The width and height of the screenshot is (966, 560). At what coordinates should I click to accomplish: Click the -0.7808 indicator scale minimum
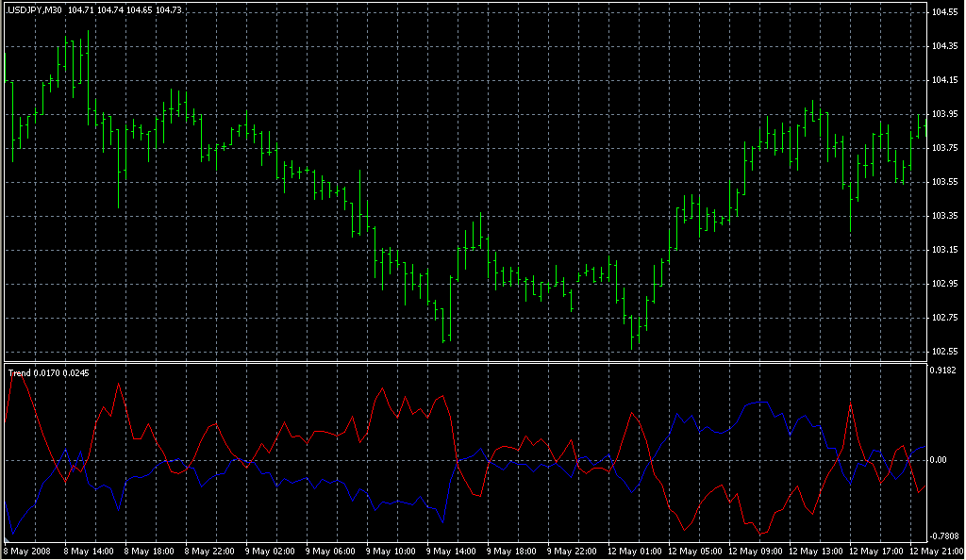945,535
